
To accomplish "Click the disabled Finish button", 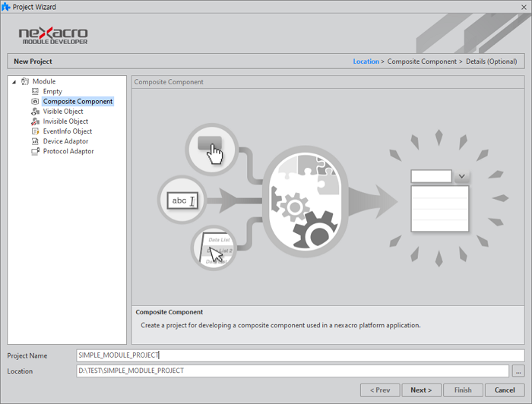I will point(463,390).
